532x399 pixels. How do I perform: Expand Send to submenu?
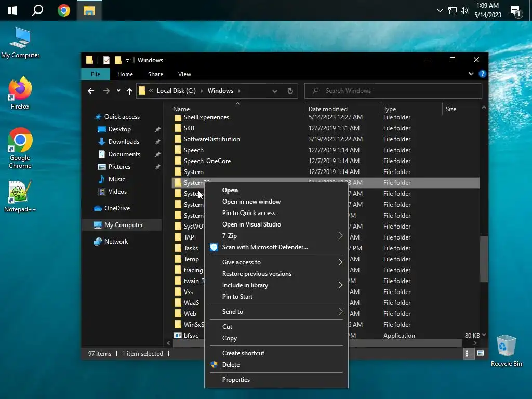pyautogui.click(x=276, y=312)
